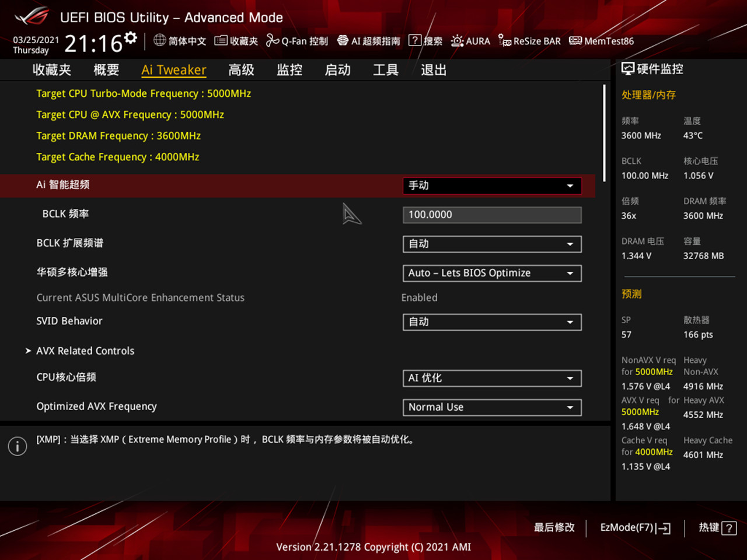
Task: Switch the BIOS language via 简体中文 globe icon
Action: tap(180, 41)
